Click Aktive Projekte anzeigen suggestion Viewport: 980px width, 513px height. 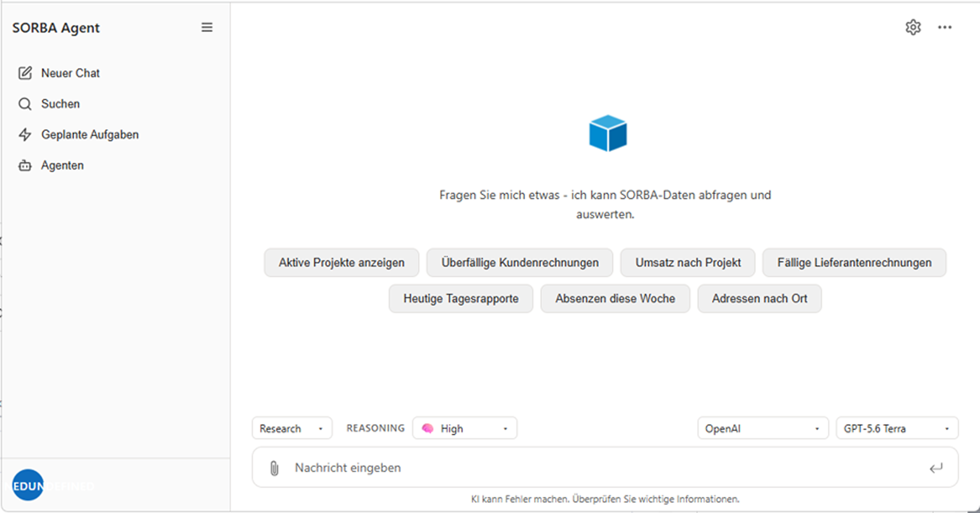point(341,262)
